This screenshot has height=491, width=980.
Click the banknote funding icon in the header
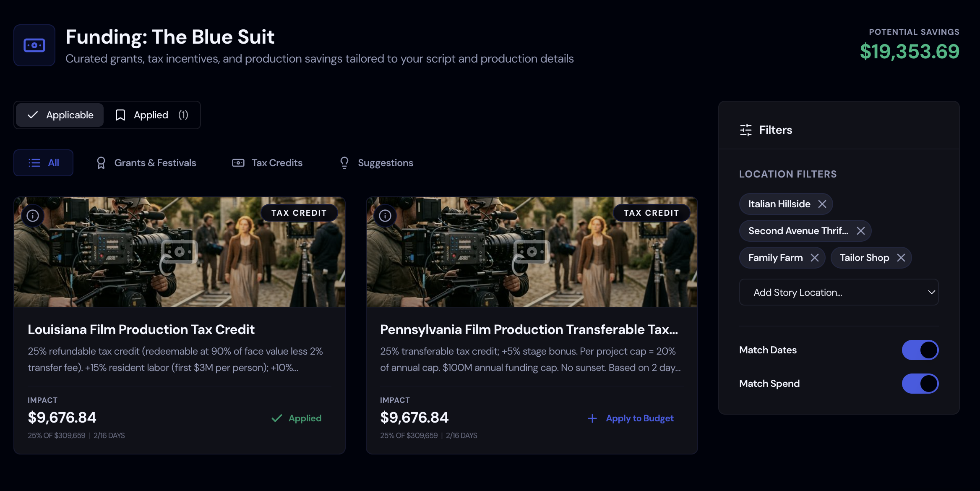click(34, 45)
